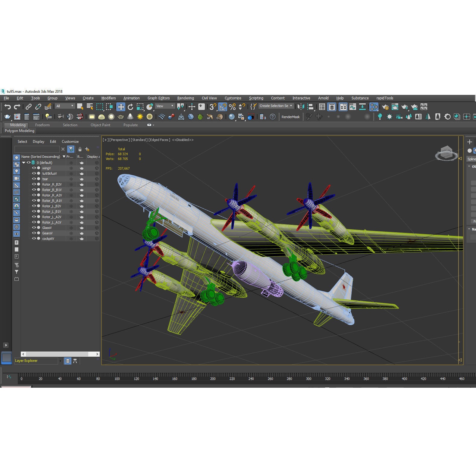Open the Graph Editors menu

[158, 98]
